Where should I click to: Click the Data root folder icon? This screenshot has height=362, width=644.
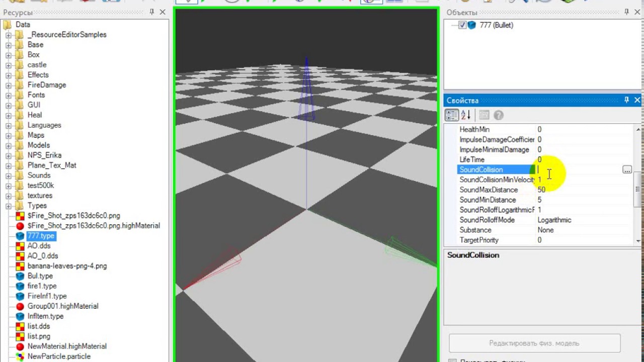(8, 25)
